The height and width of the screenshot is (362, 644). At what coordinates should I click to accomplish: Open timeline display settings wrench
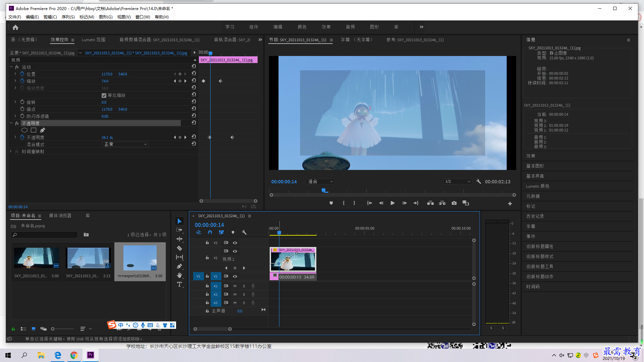pos(244,232)
